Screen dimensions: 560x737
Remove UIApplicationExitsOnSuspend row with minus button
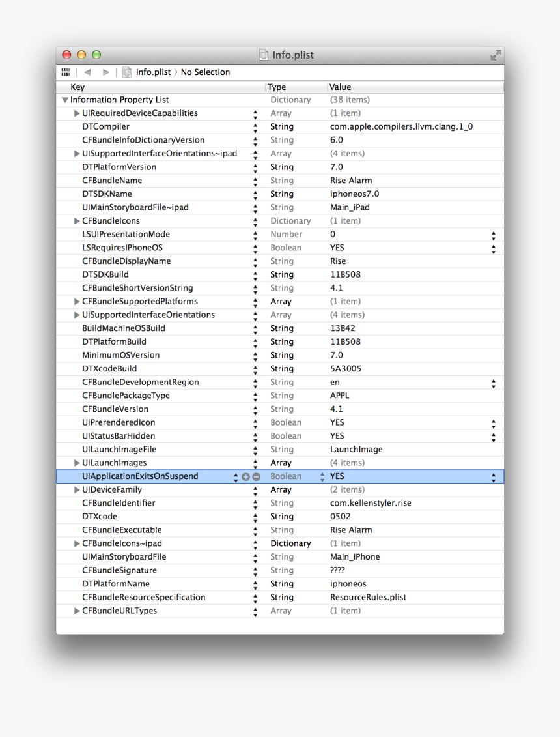pos(256,476)
